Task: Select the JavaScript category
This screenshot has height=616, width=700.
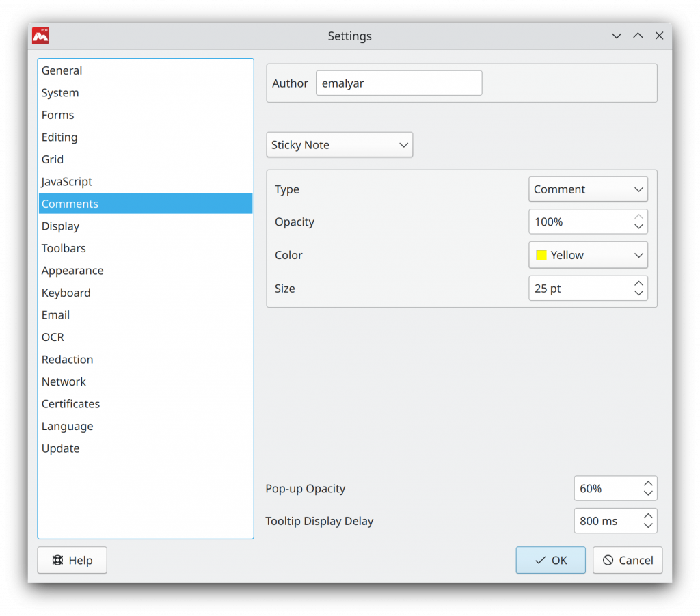Action: (66, 181)
